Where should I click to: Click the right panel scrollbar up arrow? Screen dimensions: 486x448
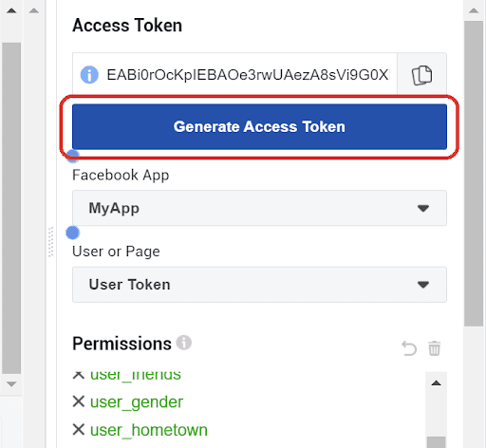474,10
